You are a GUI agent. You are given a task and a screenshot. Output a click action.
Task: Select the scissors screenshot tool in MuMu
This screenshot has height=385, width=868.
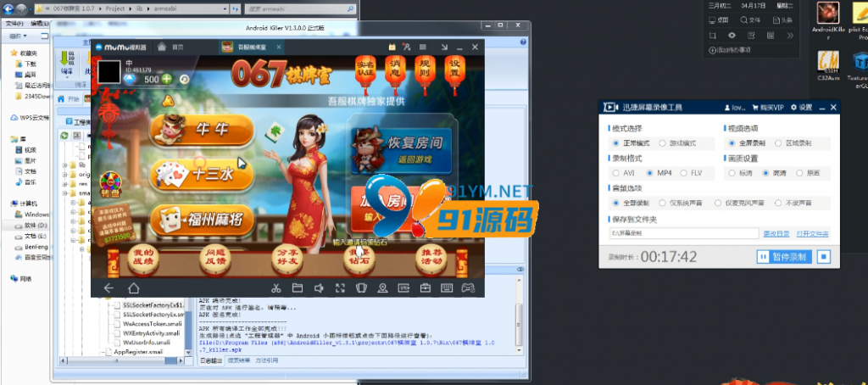(275, 288)
